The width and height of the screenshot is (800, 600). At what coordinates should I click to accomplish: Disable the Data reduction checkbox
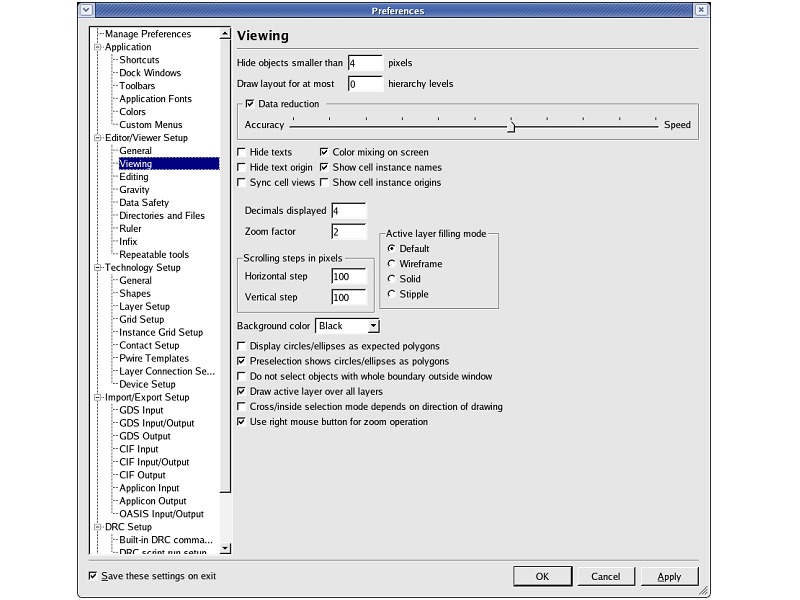250,104
